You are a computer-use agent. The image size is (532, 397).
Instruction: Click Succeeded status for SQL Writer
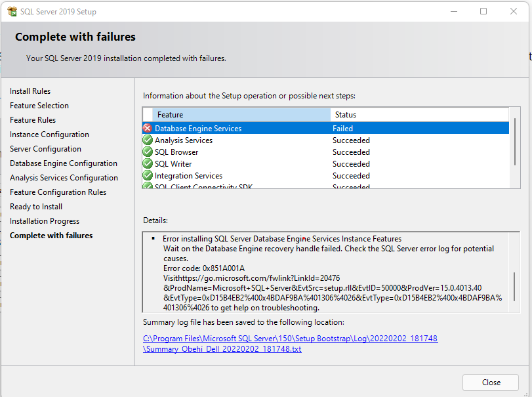coord(351,164)
